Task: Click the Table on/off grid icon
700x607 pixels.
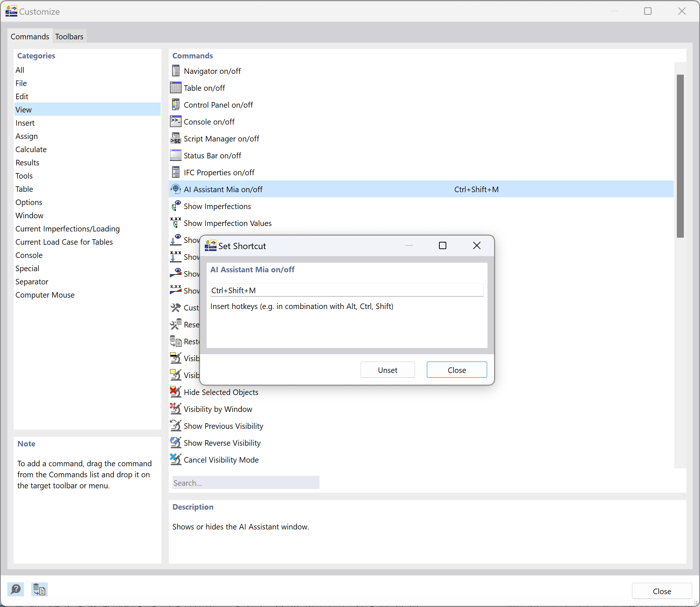Action: [176, 87]
